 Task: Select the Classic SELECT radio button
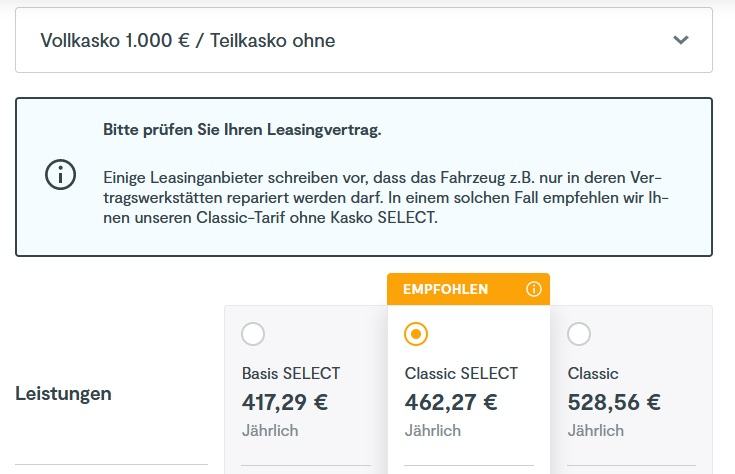[x=416, y=334]
